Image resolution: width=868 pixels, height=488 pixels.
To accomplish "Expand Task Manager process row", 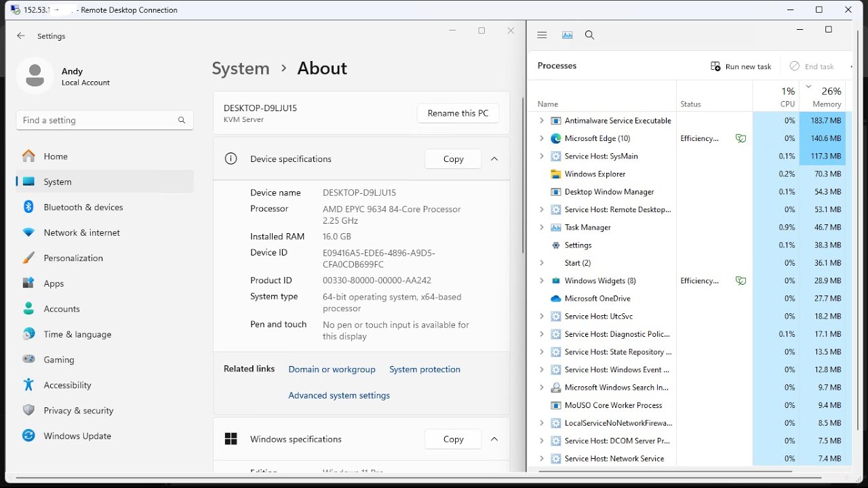I will [x=541, y=227].
